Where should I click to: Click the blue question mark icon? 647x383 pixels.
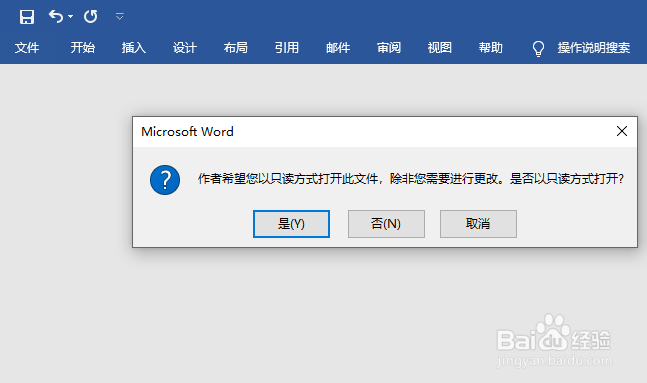click(165, 180)
